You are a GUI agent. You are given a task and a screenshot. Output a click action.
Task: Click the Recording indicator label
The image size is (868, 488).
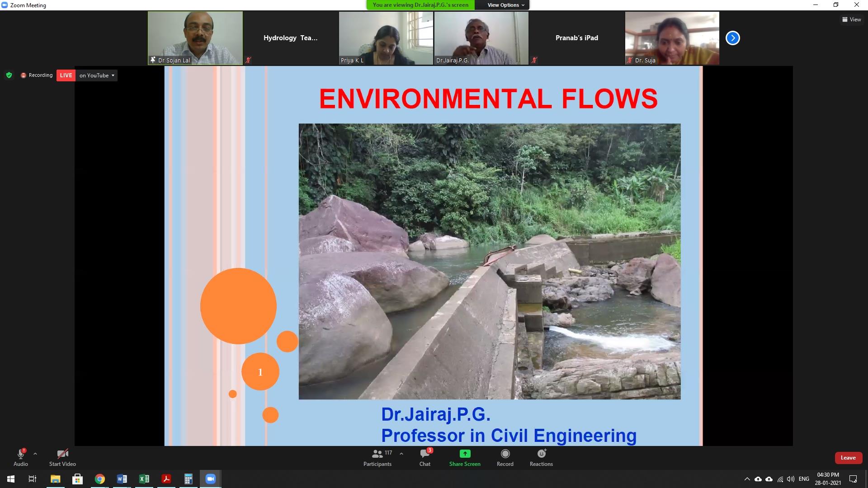(x=40, y=75)
